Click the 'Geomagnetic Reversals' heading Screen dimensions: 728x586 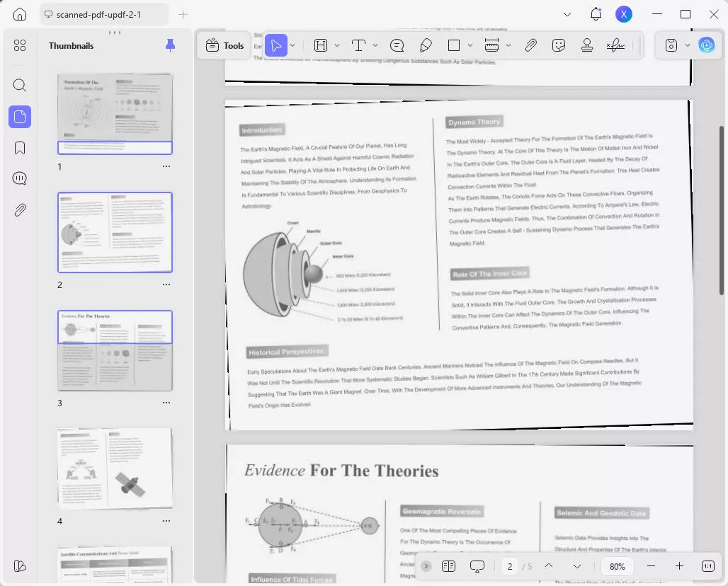click(x=441, y=511)
